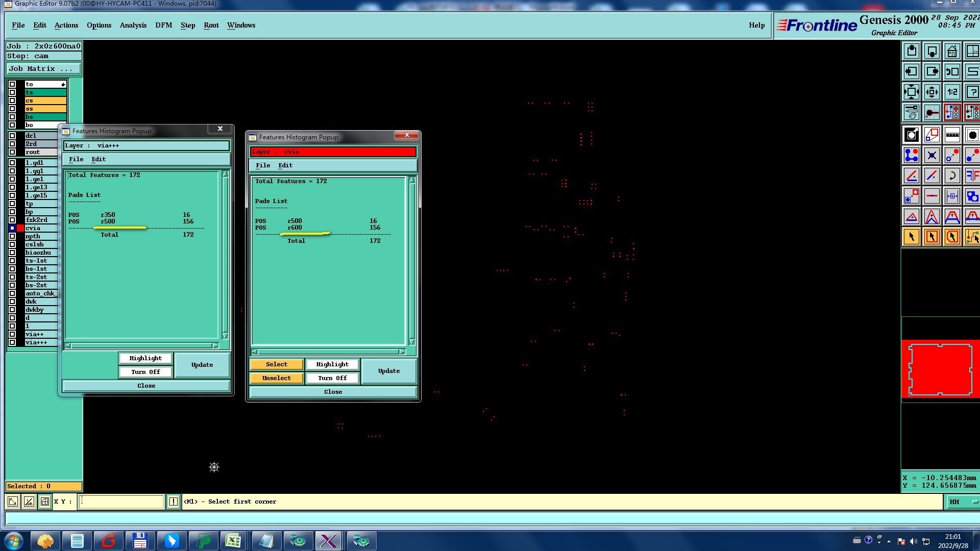Click Close button in cvia popup

tap(333, 392)
